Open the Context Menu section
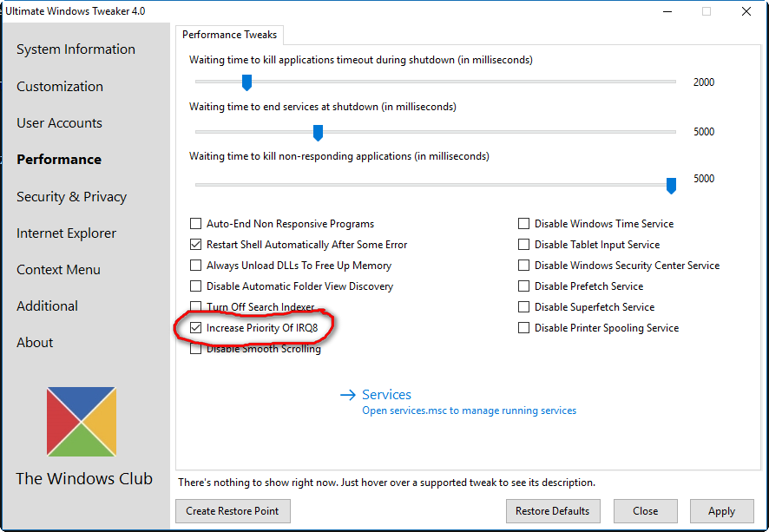 tap(58, 270)
